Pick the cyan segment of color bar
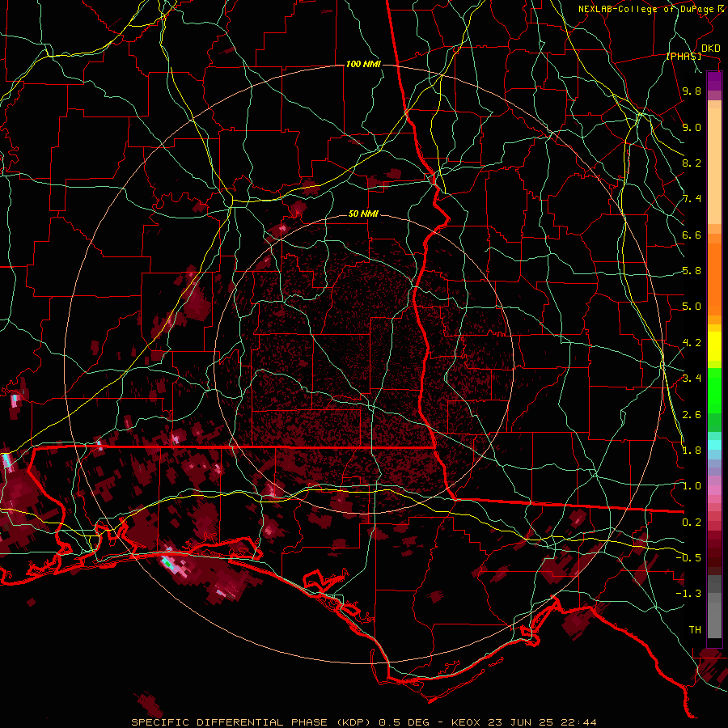This screenshot has width=728, height=728. pyautogui.click(x=714, y=445)
